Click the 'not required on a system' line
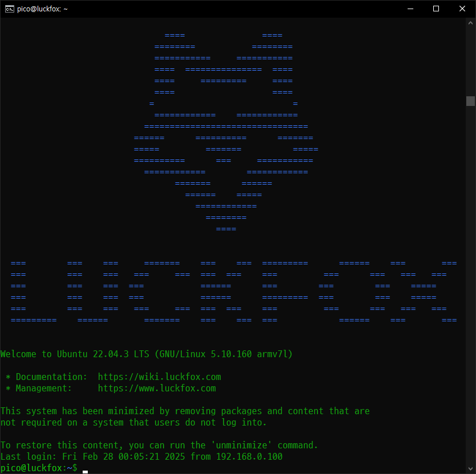 tap(133, 422)
